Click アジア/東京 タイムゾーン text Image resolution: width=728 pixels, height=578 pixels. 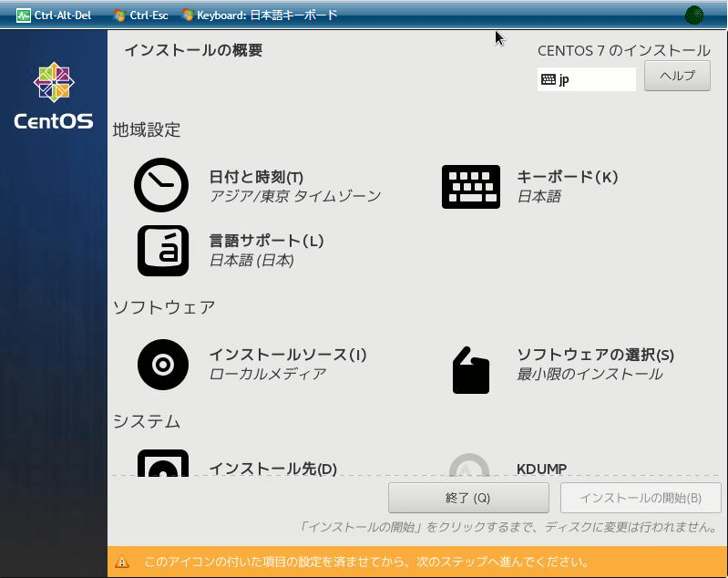(295, 196)
